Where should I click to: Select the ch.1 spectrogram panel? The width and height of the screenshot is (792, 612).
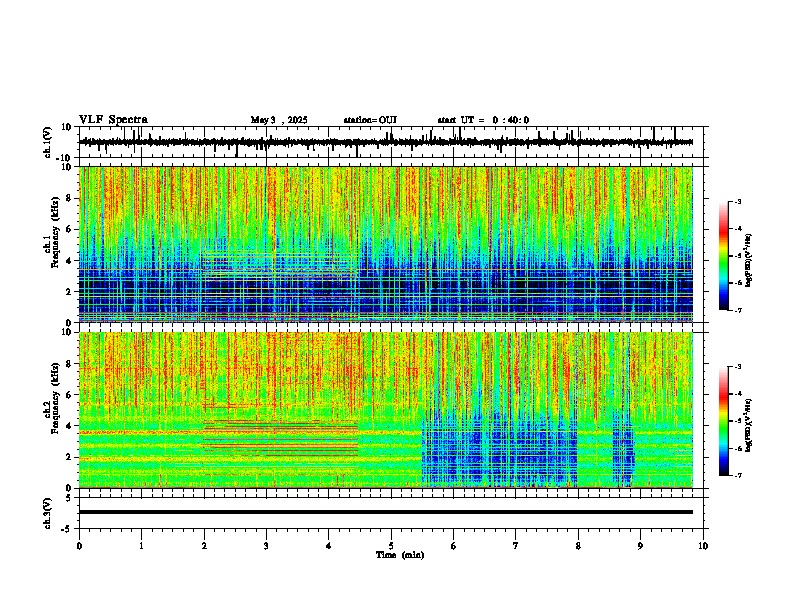point(386,244)
